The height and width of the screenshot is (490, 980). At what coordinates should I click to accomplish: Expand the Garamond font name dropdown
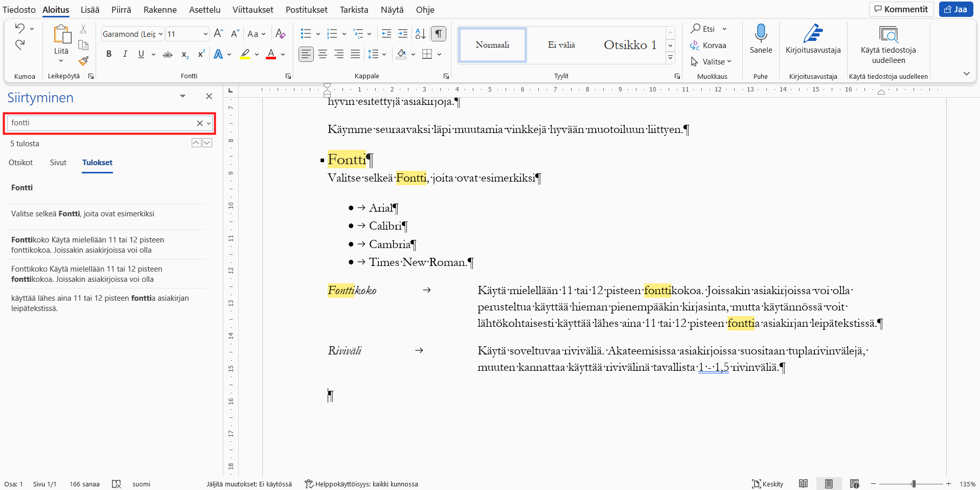(161, 34)
